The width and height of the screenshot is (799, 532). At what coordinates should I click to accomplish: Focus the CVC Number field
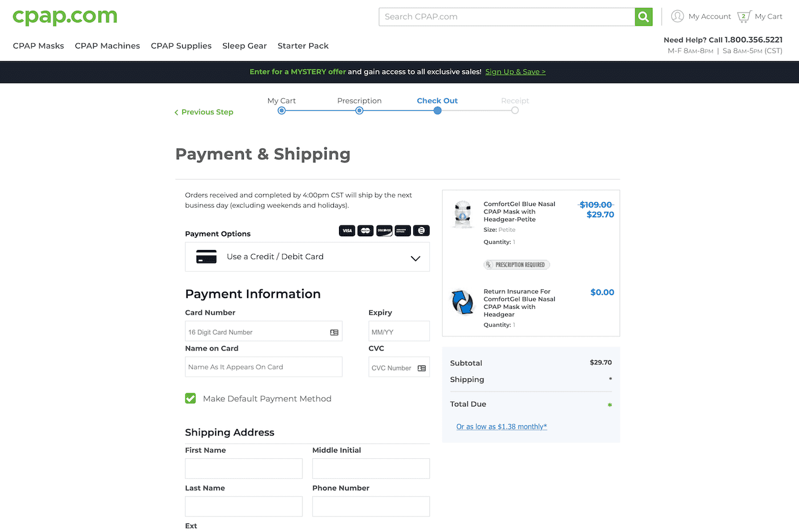[399, 367]
